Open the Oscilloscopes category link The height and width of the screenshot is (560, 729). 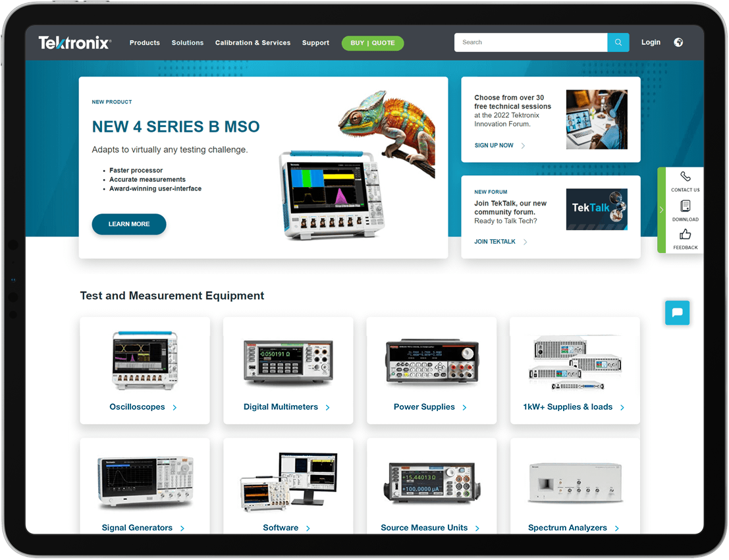point(137,407)
